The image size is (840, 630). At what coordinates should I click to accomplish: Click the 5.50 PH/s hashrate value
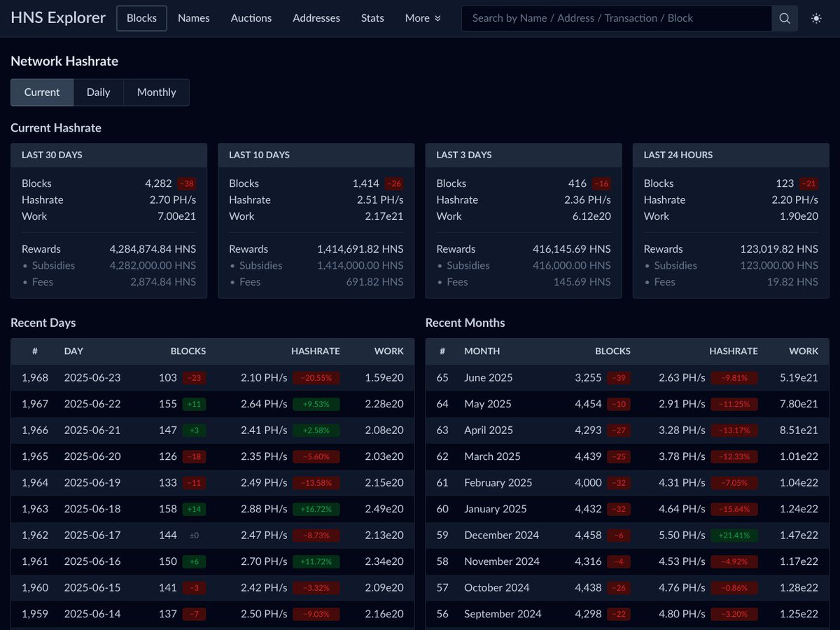pos(682,535)
